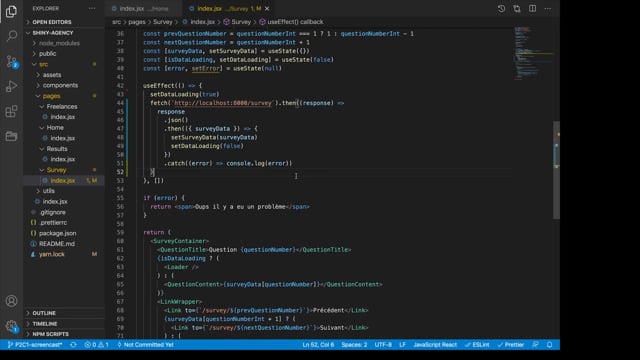Open the notifications bell in status bar
640x360 pixels.
tap(550, 345)
